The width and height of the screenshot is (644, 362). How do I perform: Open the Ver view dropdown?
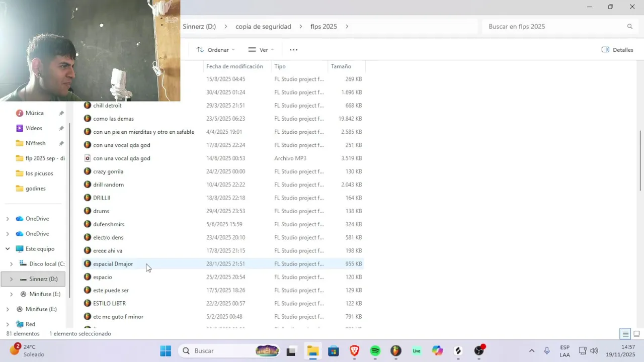261,50
